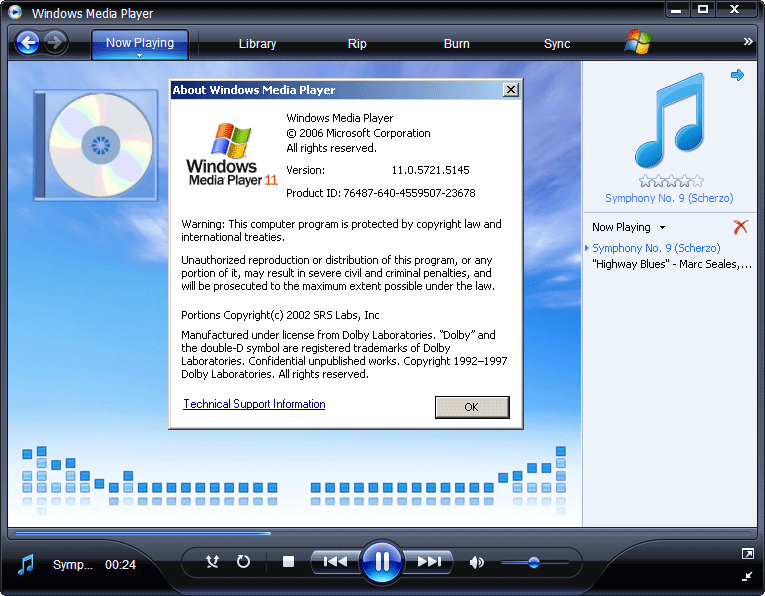Image resolution: width=765 pixels, height=596 pixels.
Task: Click the Windows Media Player title bar icon
Action: 15,12
